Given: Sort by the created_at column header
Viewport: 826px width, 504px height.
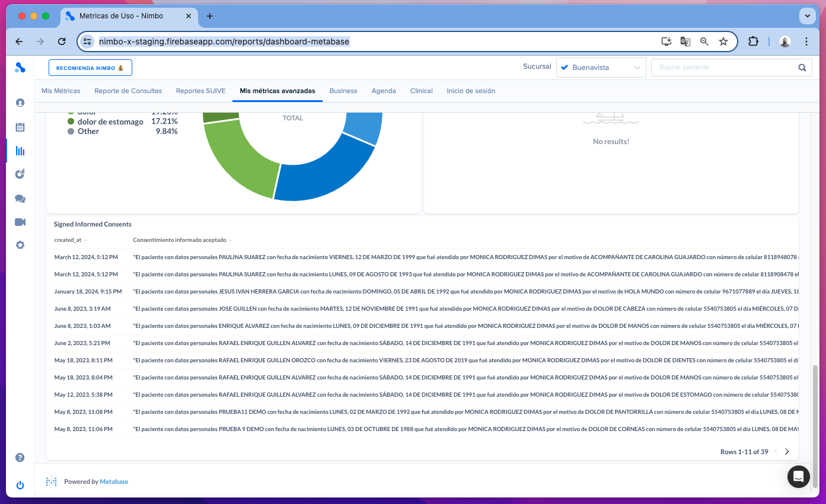Looking at the screenshot, I should coord(71,240).
